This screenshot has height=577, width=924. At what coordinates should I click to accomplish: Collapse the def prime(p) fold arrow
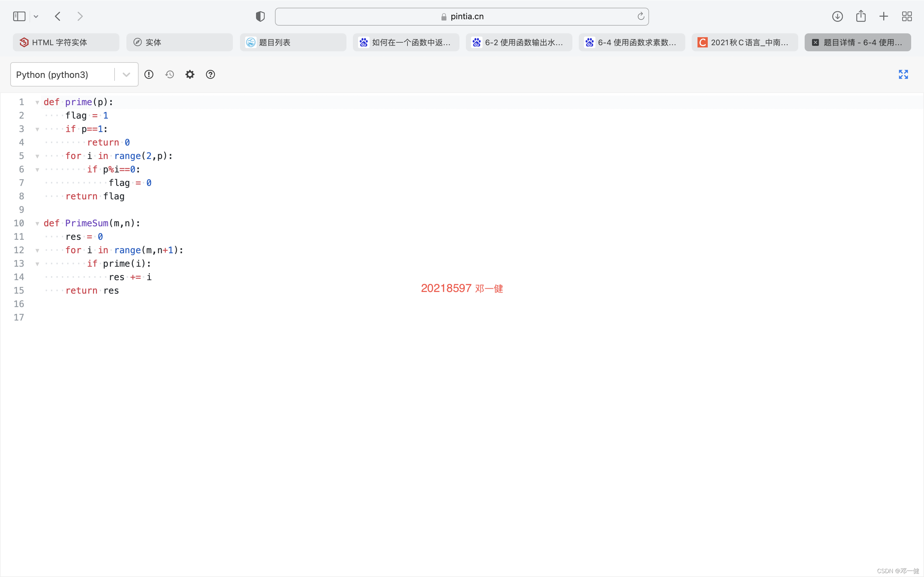pyautogui.click(x=38, y=102)
